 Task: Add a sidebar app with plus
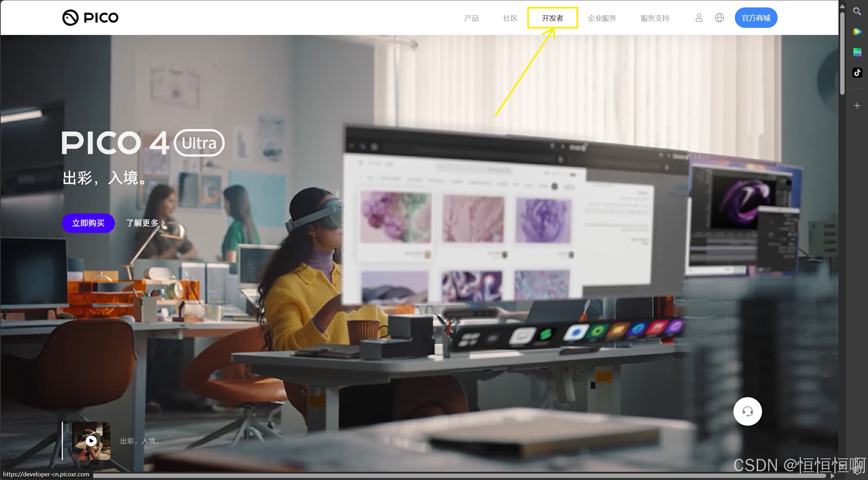(x=857, y=106)
